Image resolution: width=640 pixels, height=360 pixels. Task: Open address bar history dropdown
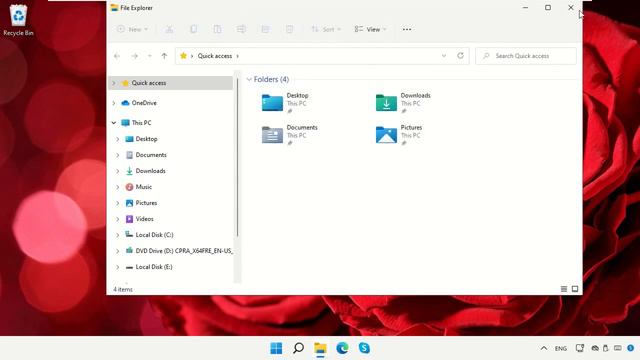coord(444,56)
